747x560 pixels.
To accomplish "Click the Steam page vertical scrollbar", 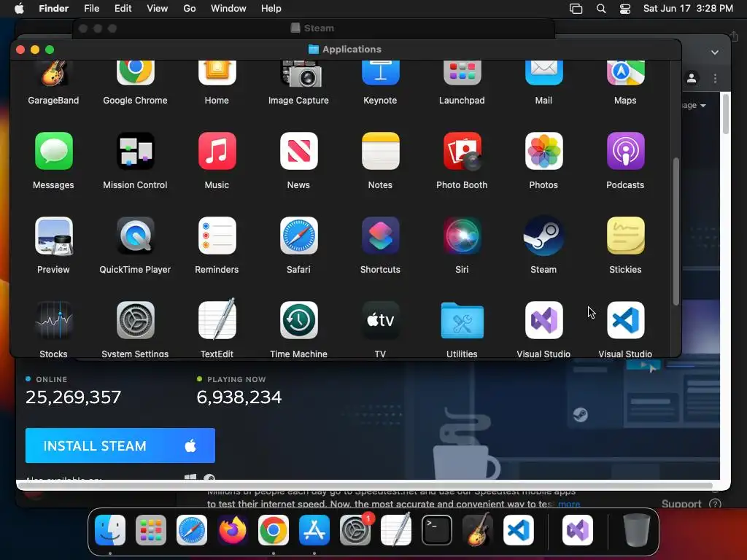I will click(726, 113).
